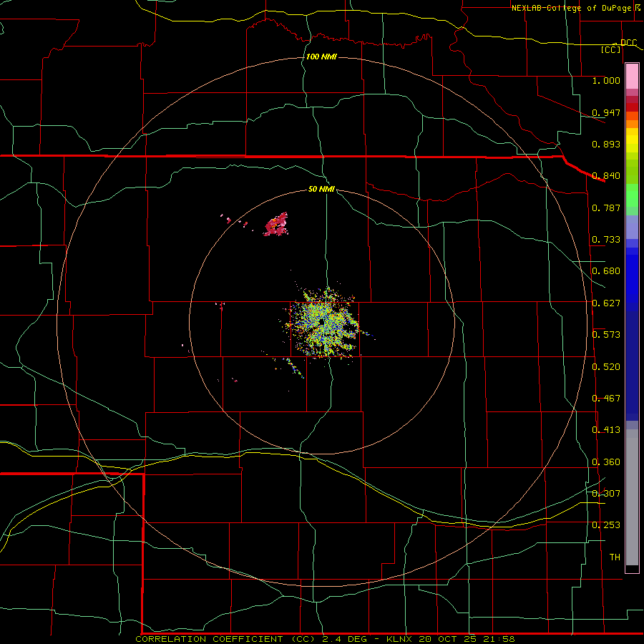Click the [CC] legend unit label
Image resolution: width=644 pixels, height=644 pixels.
pyautogui.click(x=611, y=49)
